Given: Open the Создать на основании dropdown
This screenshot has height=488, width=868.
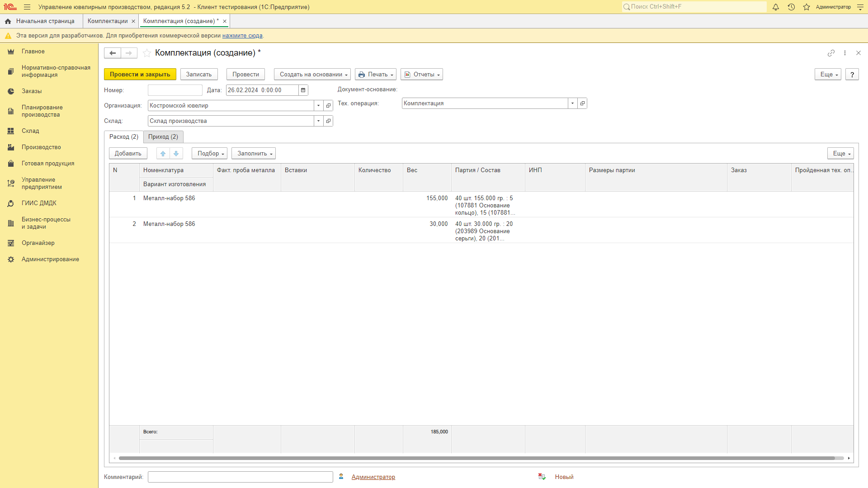Looking at the screenshot, I should point(312,75).
